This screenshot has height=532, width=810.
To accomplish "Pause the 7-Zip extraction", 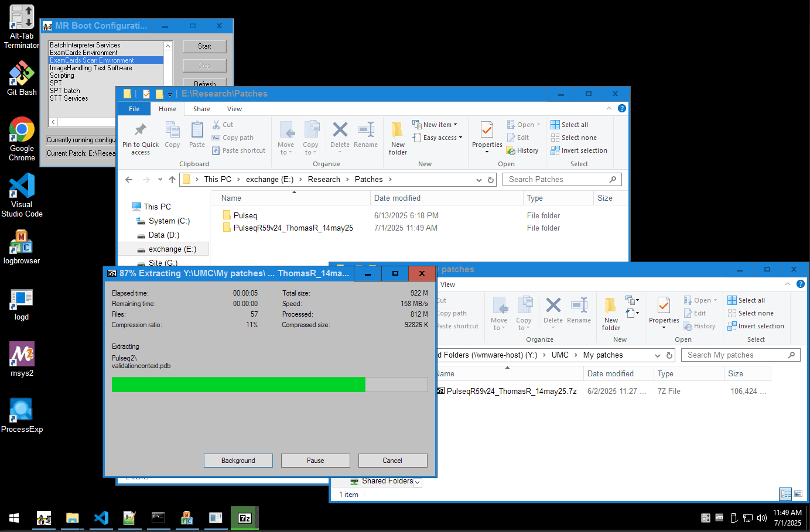I will 316,461.
